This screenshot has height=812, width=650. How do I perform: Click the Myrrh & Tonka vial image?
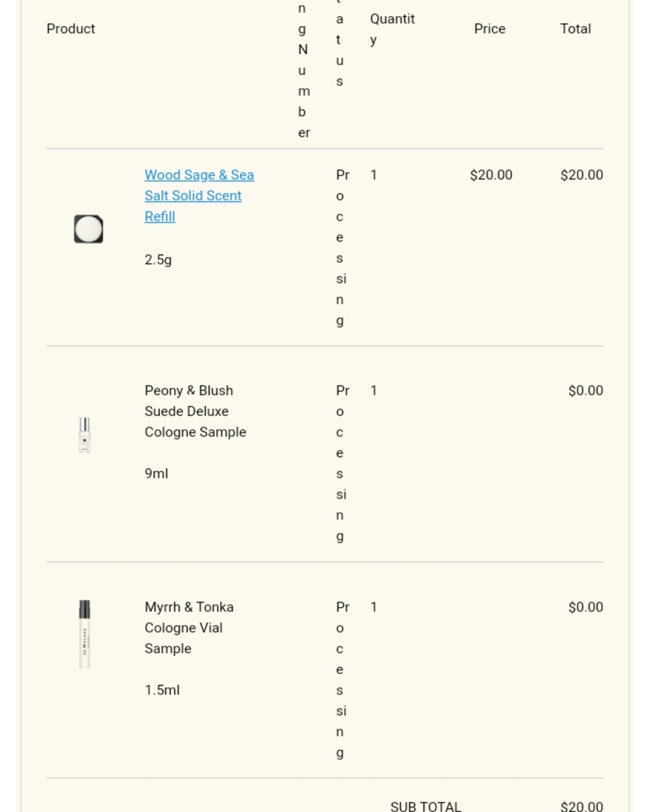coord(85,634)
